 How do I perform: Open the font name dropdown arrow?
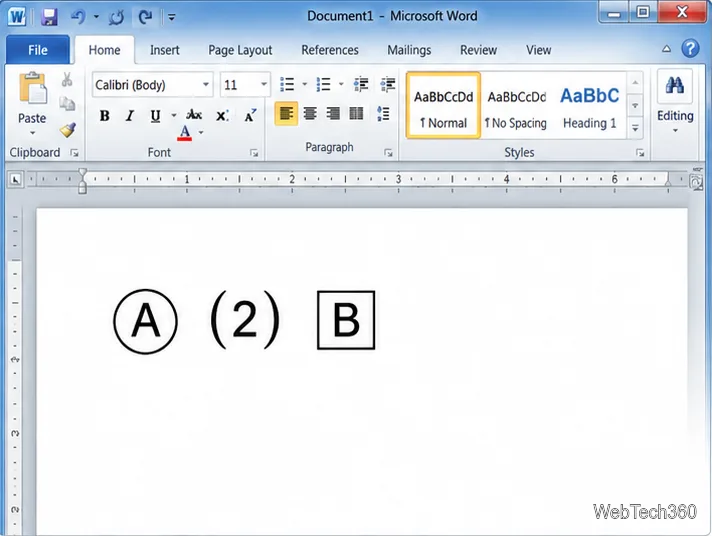tap(206, 84)
